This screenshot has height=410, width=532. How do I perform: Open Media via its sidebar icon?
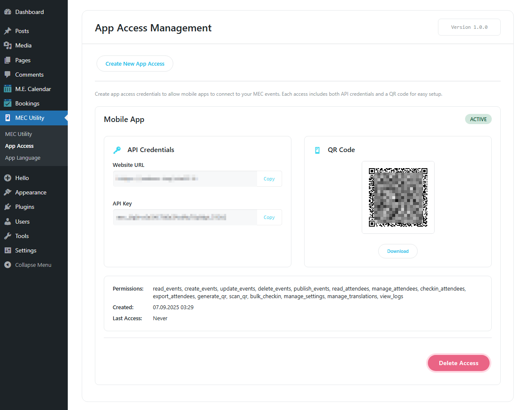click(x=8, y=45)
